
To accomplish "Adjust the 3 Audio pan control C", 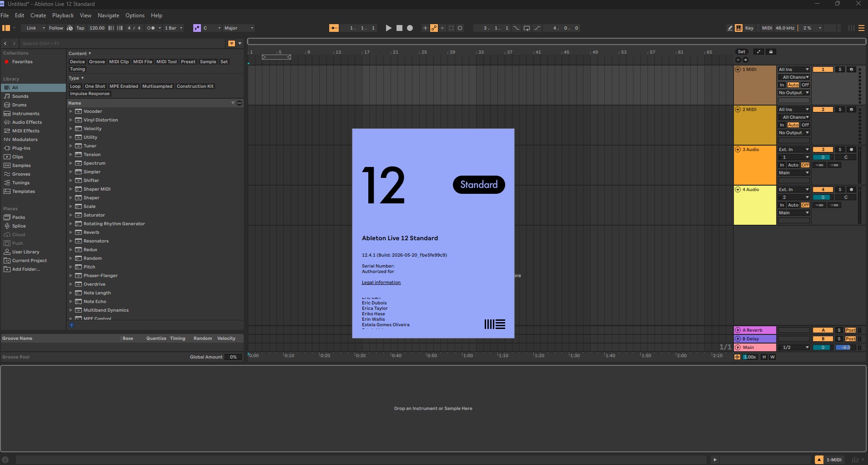I will [846, 157].
